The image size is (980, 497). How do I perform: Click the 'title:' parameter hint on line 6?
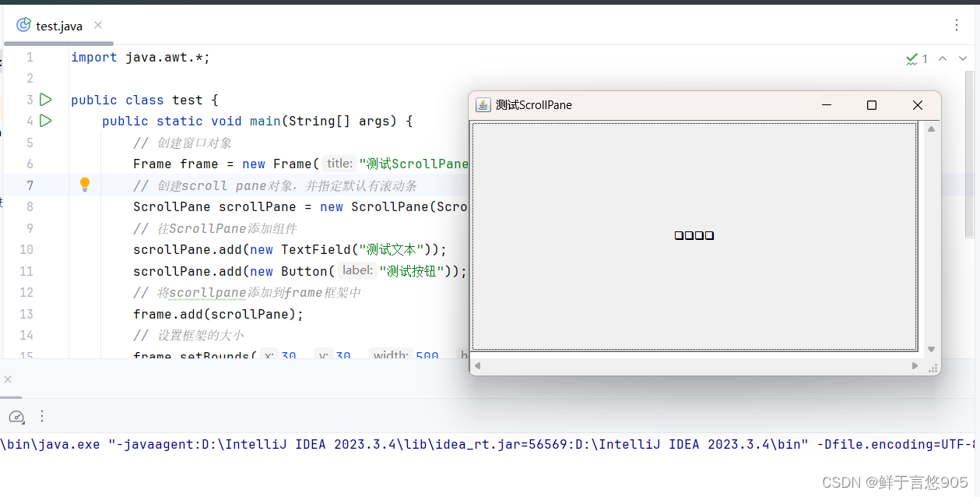click(x=339, y=164)
